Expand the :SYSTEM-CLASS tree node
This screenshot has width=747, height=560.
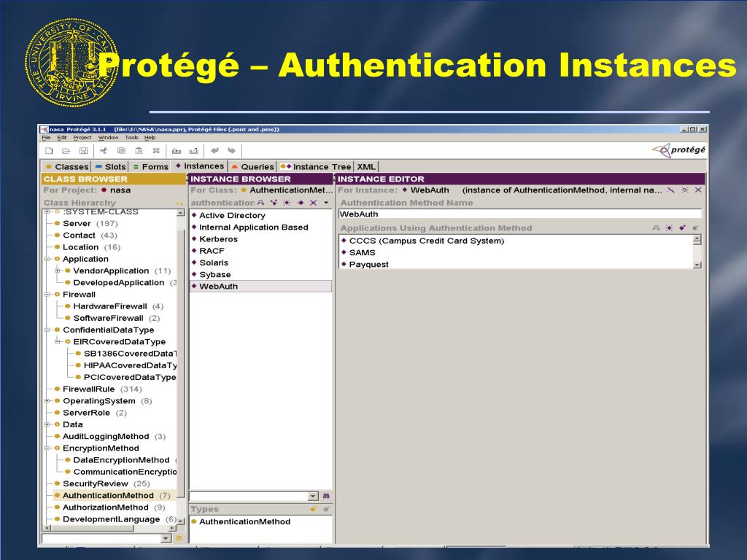(47, 211)
